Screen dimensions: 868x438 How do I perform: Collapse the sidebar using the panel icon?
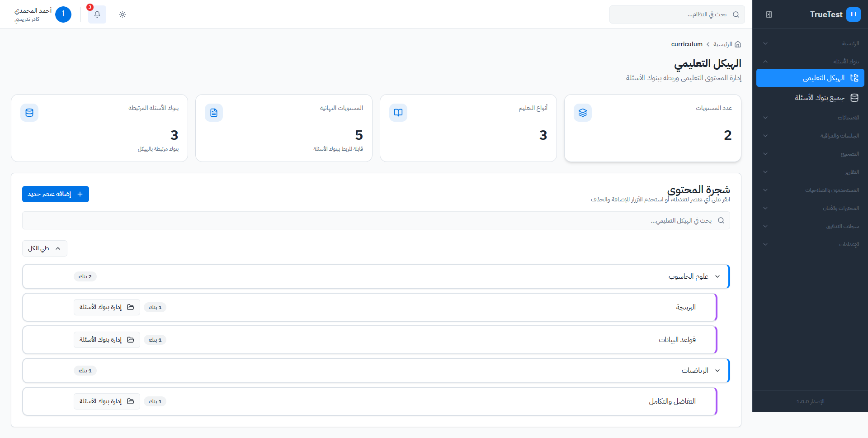point(769,14)
